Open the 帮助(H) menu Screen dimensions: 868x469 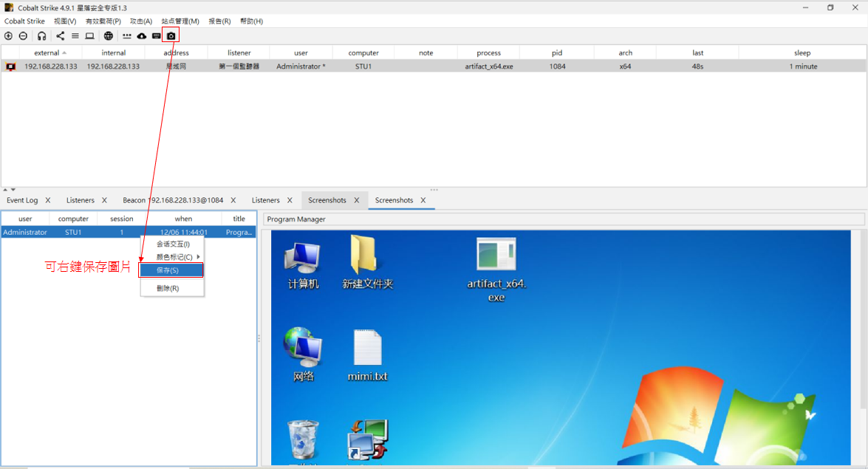251,21
